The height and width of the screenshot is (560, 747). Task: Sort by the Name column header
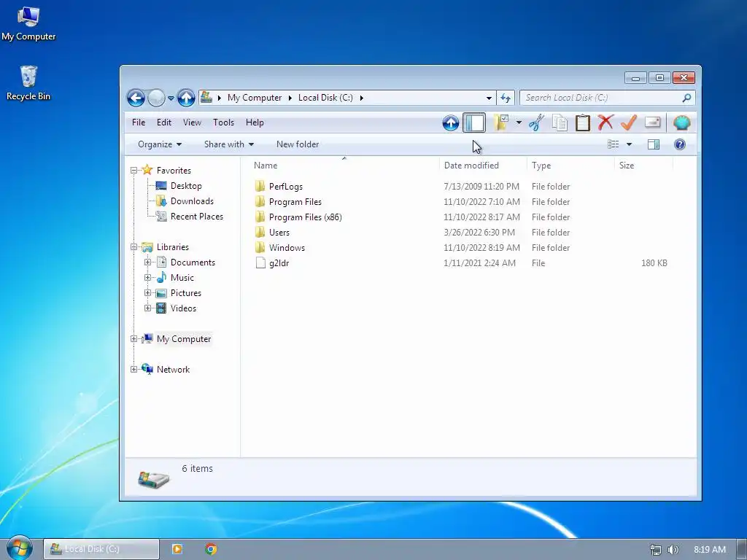[x=344, y=166]
